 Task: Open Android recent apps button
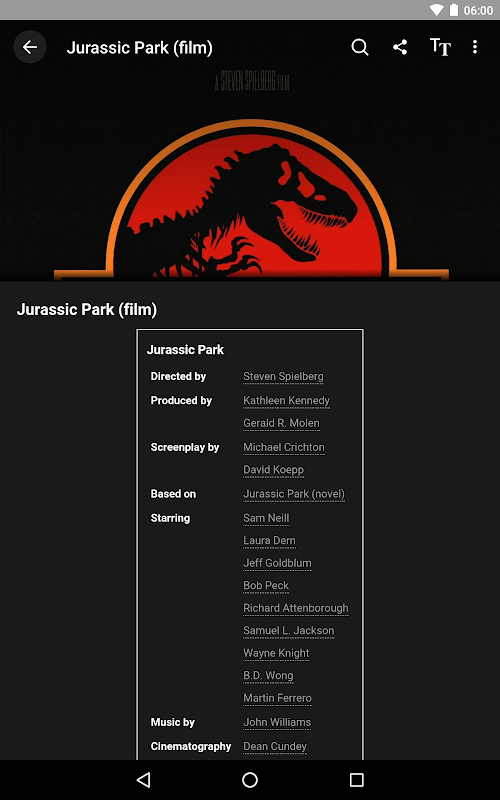coord(357,780)
